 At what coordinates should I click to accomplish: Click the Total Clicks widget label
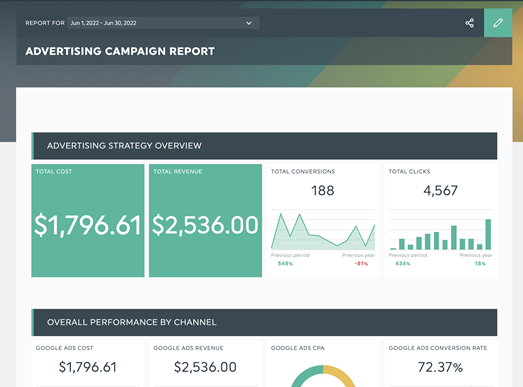(409, 171)
